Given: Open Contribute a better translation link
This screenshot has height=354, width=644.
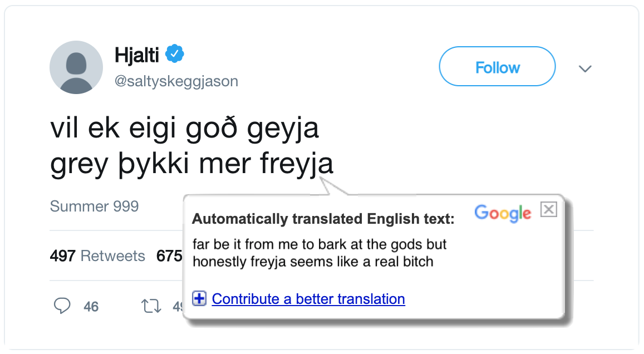Looking at the screenshot, I should [x=308, y=299].
